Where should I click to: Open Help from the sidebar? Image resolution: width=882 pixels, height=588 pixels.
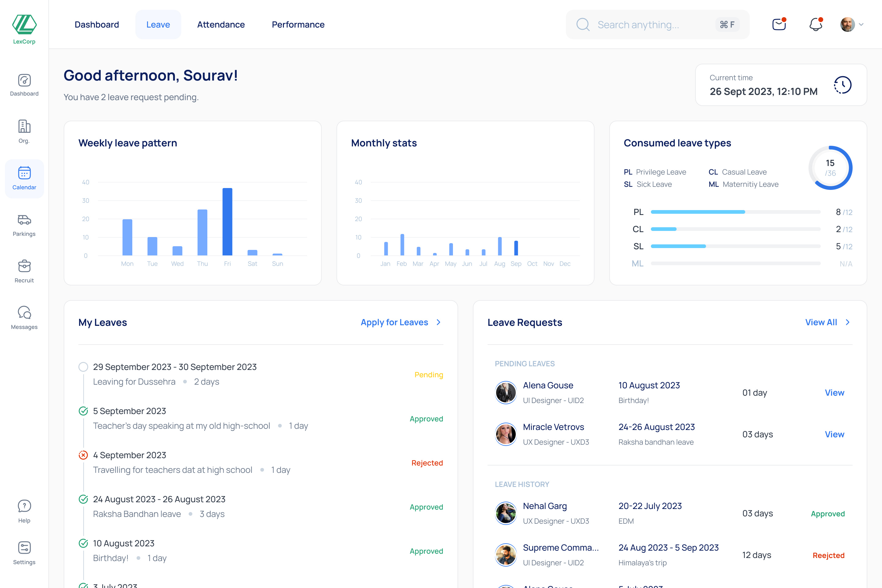tap(24, 511)
